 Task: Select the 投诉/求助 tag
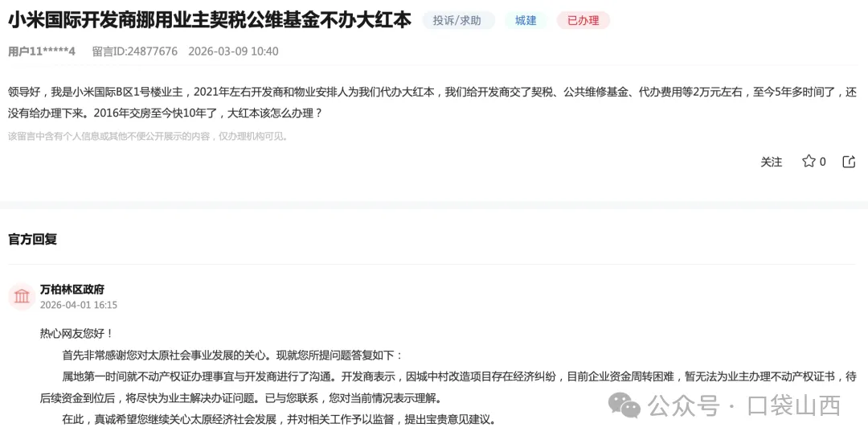coord(457,20)
